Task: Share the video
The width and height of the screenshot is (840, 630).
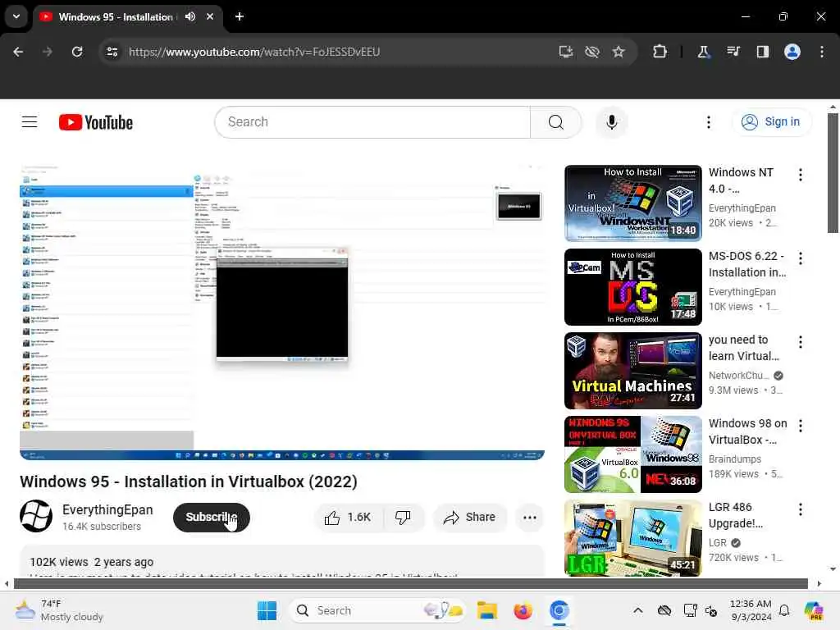Action: click(470, 518)
